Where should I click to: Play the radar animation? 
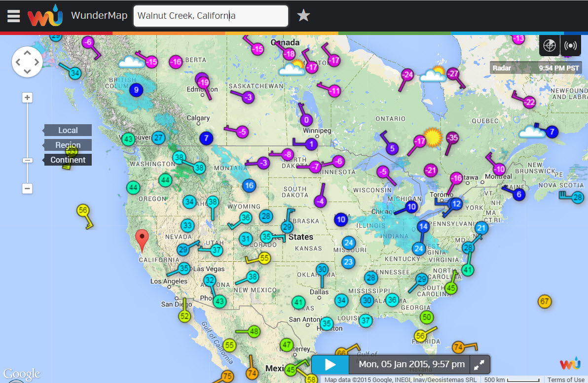coord(330,365)
